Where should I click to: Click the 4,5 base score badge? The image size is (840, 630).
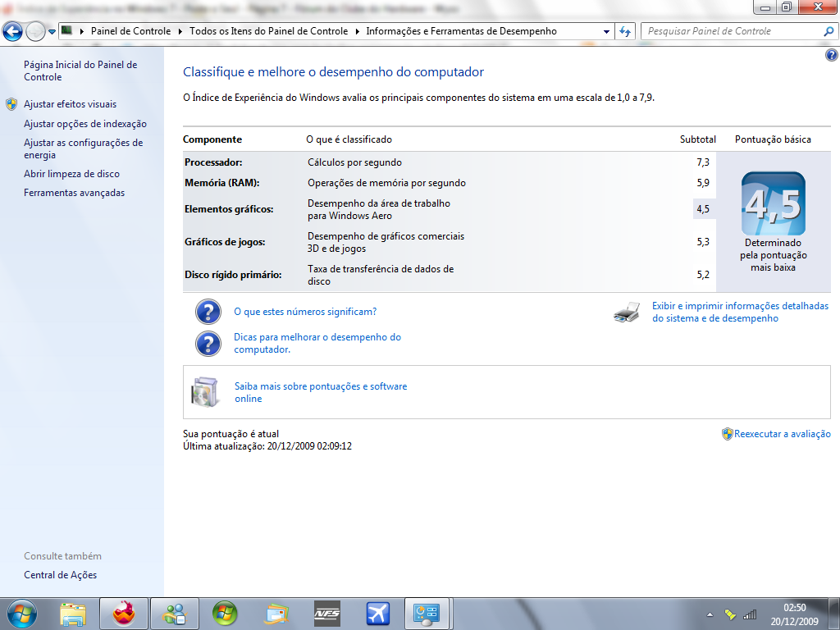[x=773, y=203]
